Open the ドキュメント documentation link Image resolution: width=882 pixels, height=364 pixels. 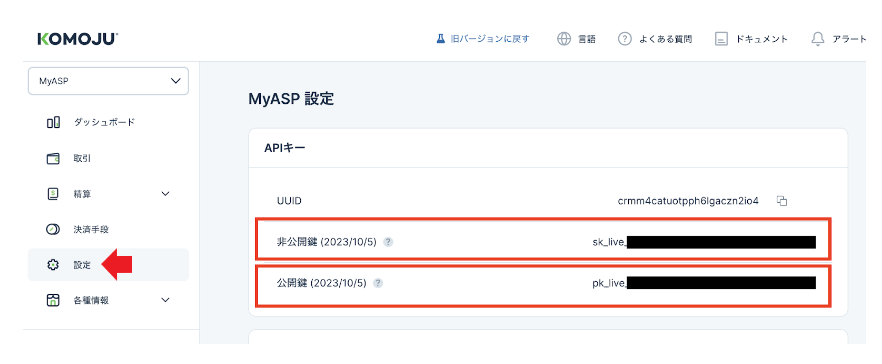[x=751, y=39]
